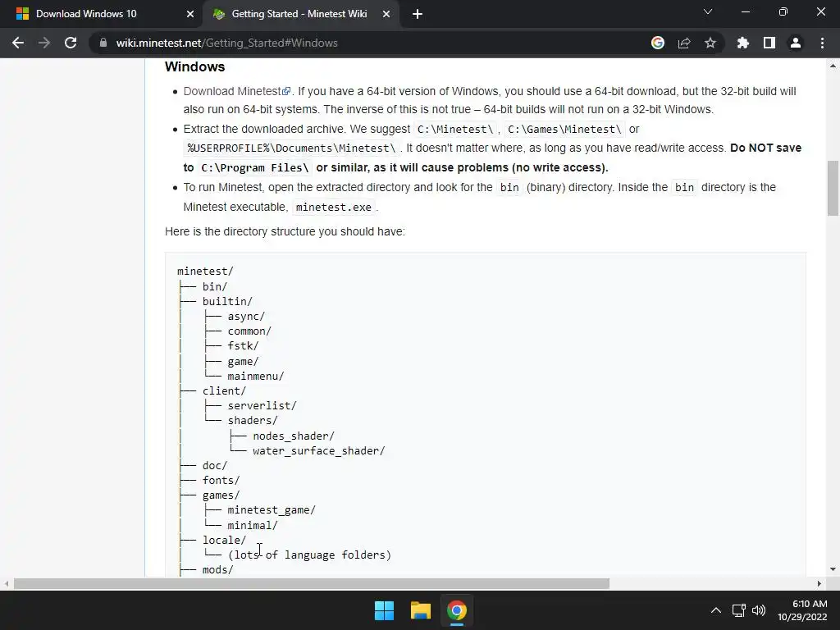View site information via lock icon
Image resolution: width=840 pixels, height=630 pixels.
click(x=103, y=43)
